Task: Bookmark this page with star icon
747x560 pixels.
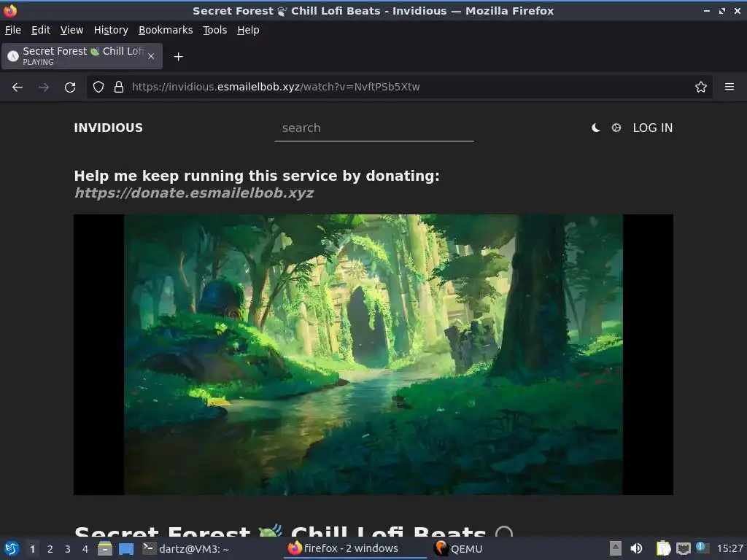Action: [700, 87]
